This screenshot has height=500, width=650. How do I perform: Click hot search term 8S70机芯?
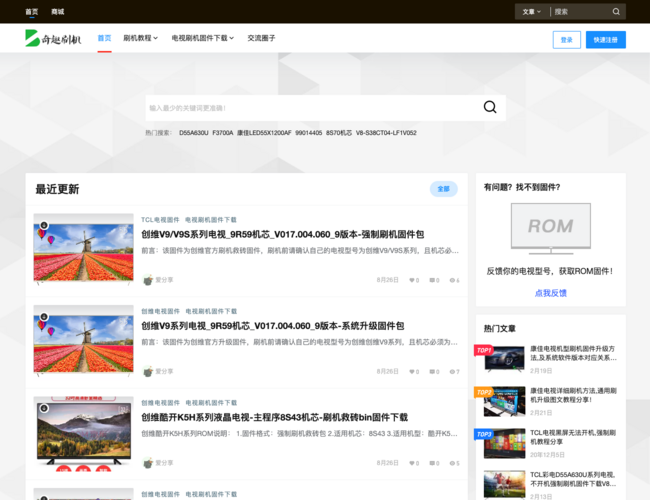339,133
